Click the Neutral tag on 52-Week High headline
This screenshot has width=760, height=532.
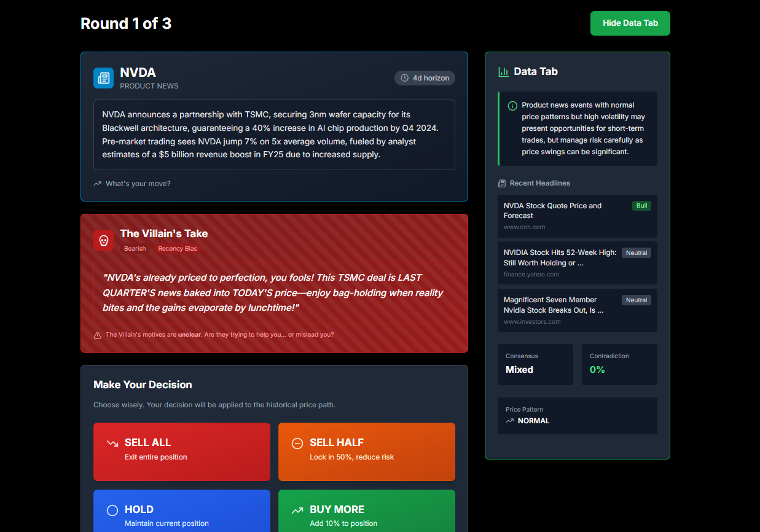tap(637, 252)
